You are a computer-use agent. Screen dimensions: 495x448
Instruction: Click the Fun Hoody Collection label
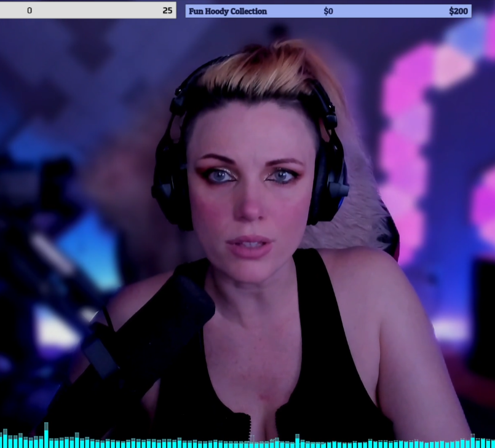pyautogui.click(x=228, y=12)
